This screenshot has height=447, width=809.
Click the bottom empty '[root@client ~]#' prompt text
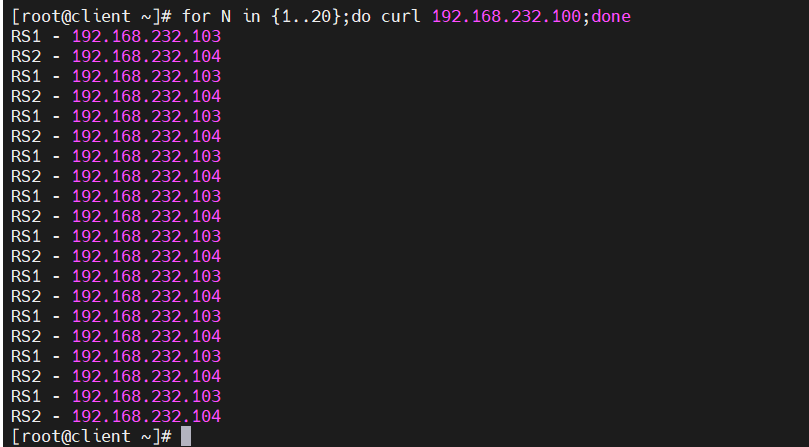pyautogui.click(x=91, y=437)
